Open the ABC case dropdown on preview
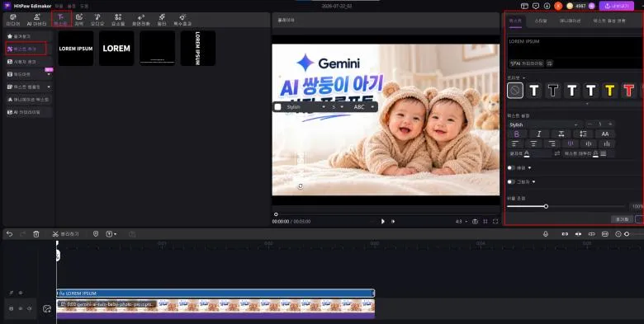This screenshot has height=324, width=644. click(363, 106)
